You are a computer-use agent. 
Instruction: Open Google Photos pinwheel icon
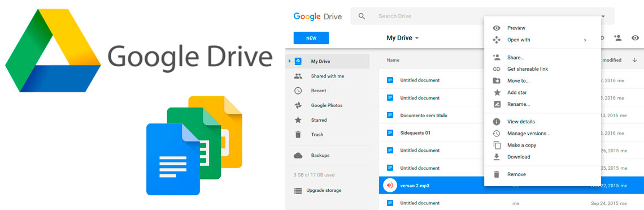[298, 105]
